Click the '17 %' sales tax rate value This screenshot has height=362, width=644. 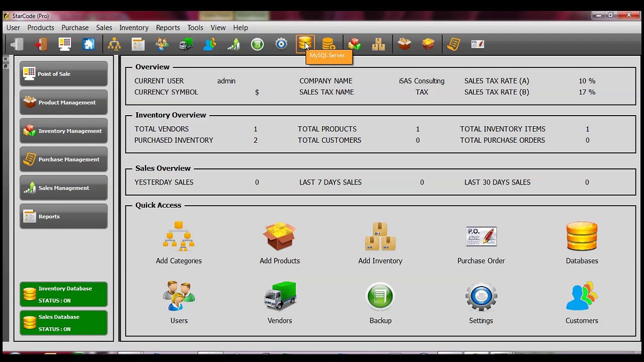[587, 93]
